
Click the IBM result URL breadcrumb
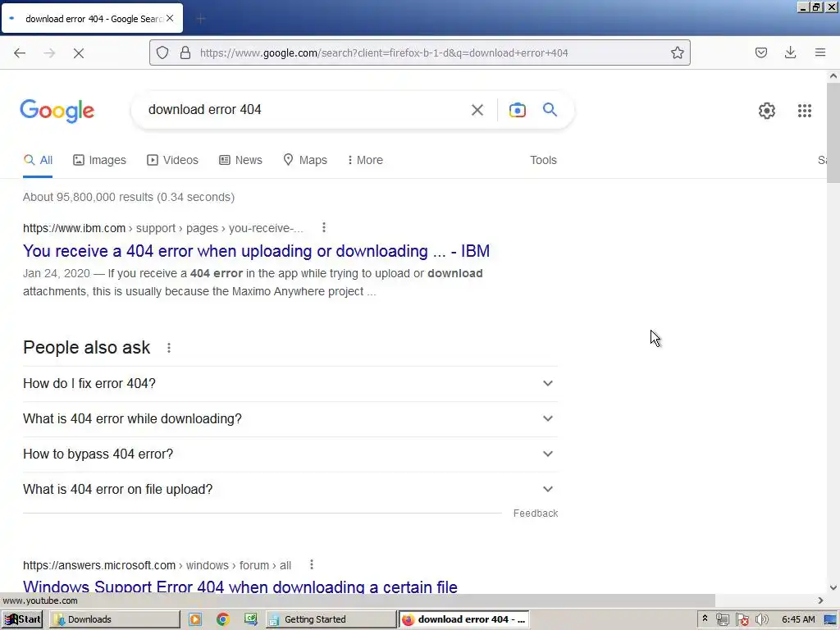163,228
